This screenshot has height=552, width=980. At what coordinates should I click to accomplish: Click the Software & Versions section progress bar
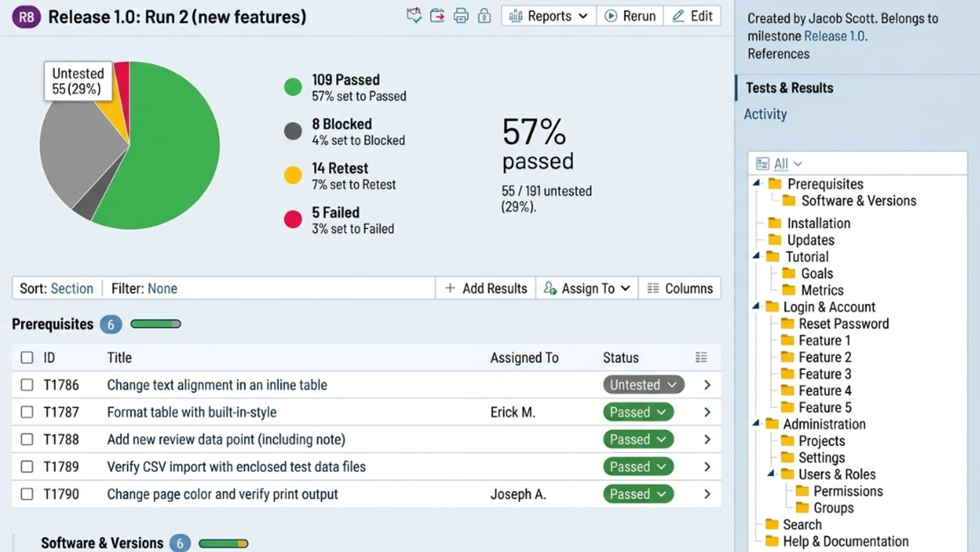224,543
